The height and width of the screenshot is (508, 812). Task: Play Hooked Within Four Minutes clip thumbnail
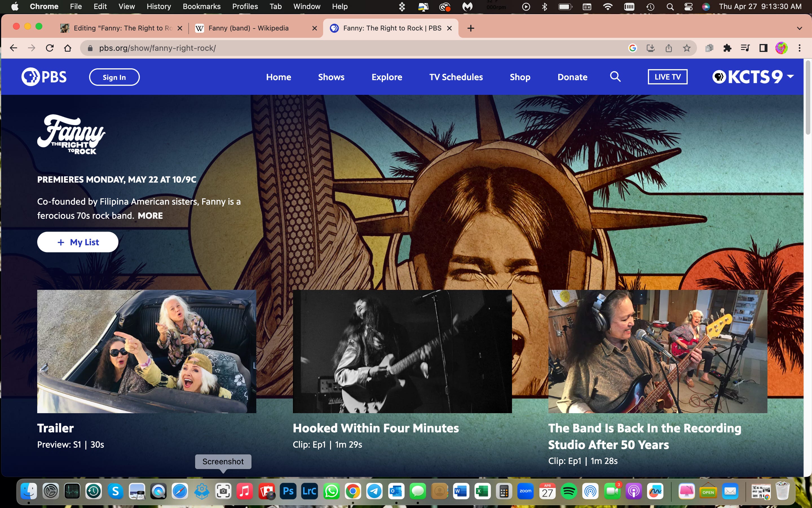click(x=402, y=351)
